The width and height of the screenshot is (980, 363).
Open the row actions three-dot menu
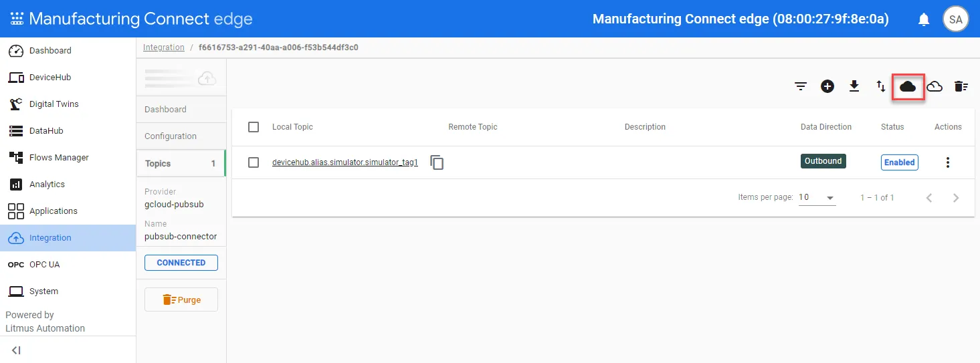pos(948,162)
